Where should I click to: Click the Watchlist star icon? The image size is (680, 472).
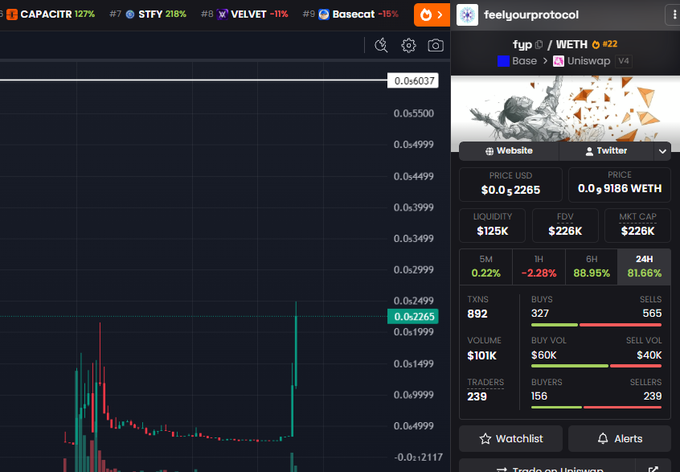pyautogui.click(x=485, y=439)
